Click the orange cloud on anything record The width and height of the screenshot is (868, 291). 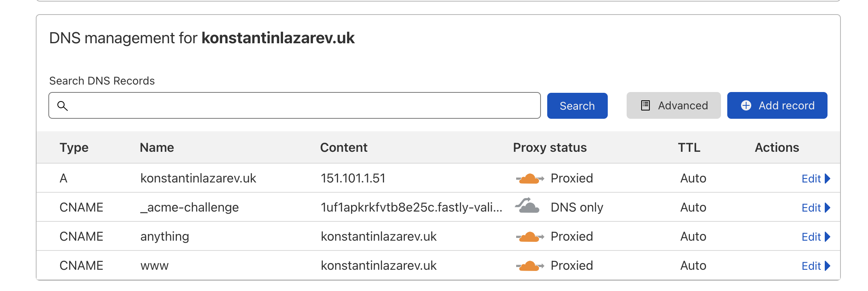530,237
